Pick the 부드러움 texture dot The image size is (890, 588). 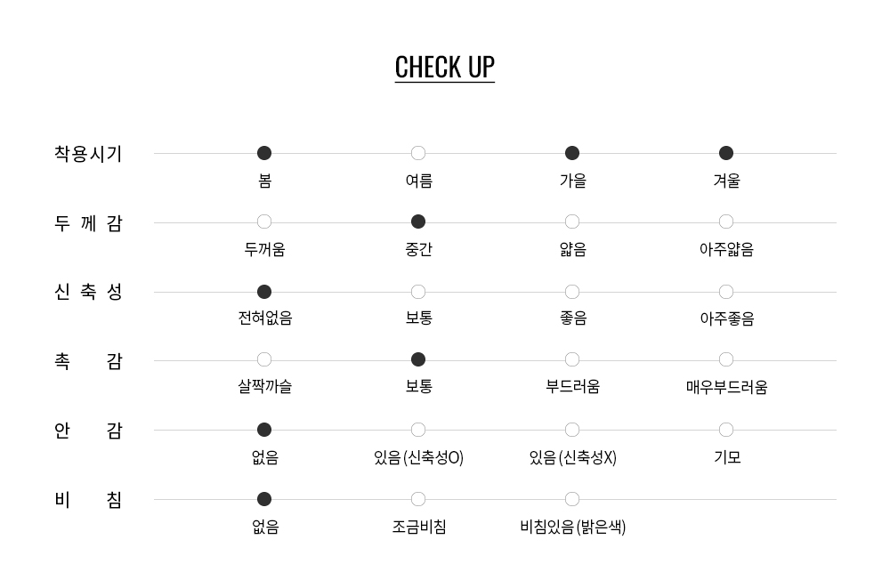click(x=572, y=359)
